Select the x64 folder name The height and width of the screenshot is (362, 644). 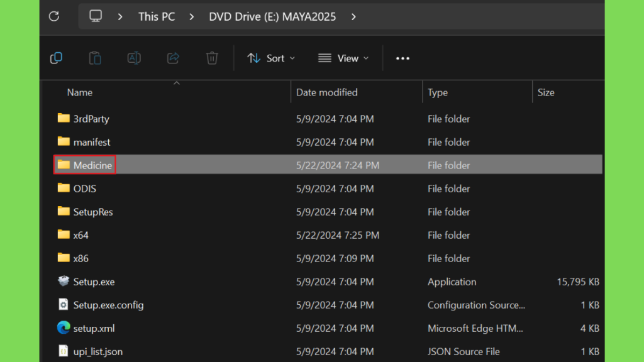coord(81,235)
